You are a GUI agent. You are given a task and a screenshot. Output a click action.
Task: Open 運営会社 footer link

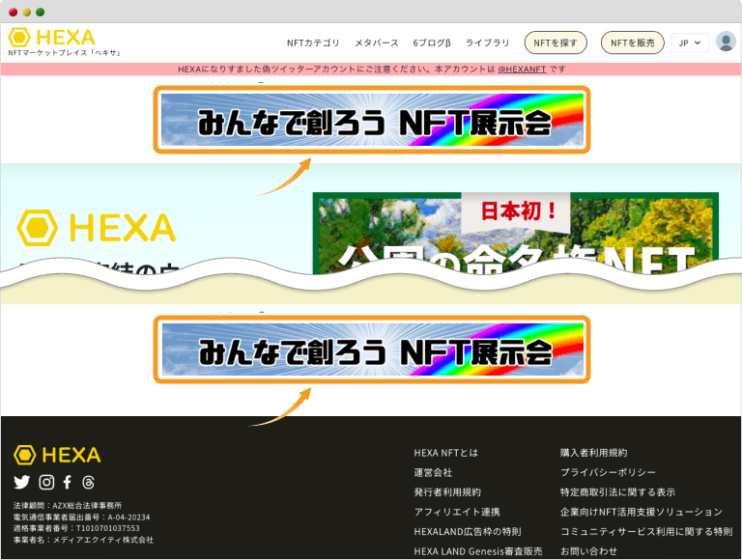(433, 472)
